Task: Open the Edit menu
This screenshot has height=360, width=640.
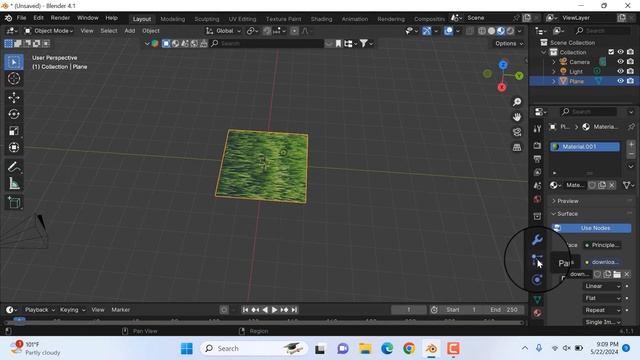Action: [38, 18]
